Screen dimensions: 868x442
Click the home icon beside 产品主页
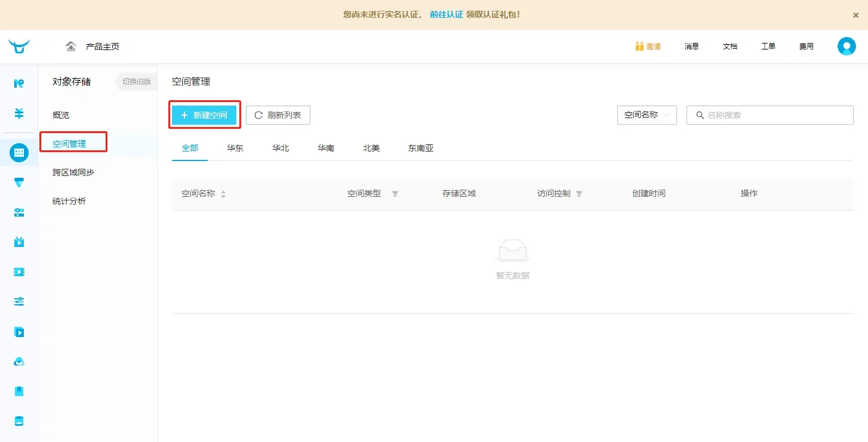[71, 47]
